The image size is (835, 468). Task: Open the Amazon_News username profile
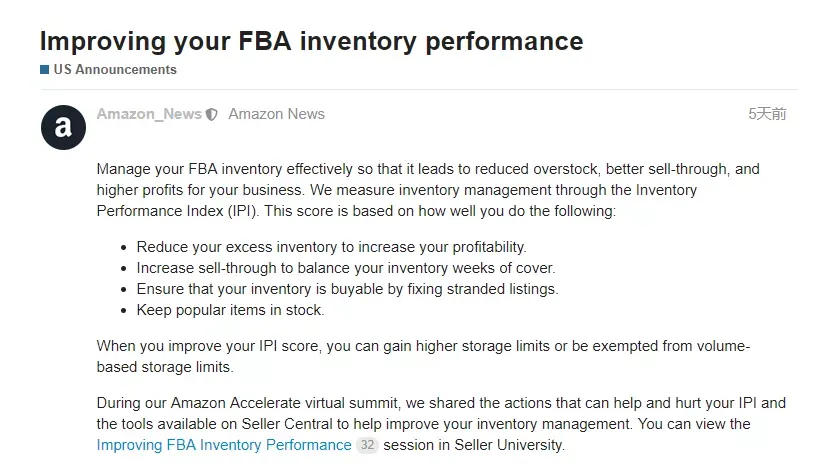pos(149,114)
